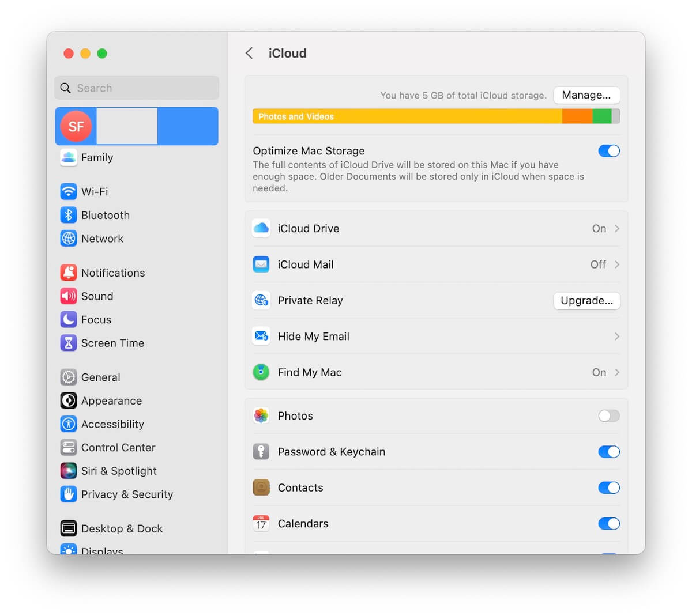The height and width of the screenshot is (616, 692).
Task: Expand iCloud Drive On chevron
Action: tap(617, 229)
